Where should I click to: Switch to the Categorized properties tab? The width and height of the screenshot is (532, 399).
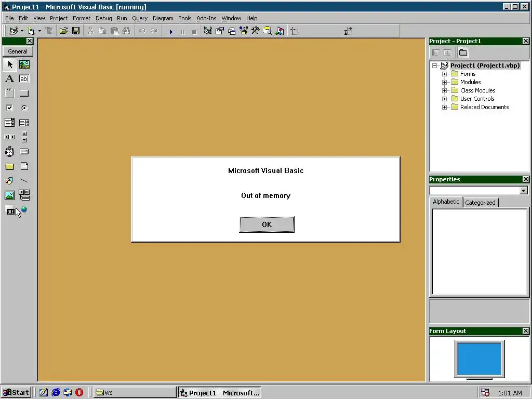point(480,203)
